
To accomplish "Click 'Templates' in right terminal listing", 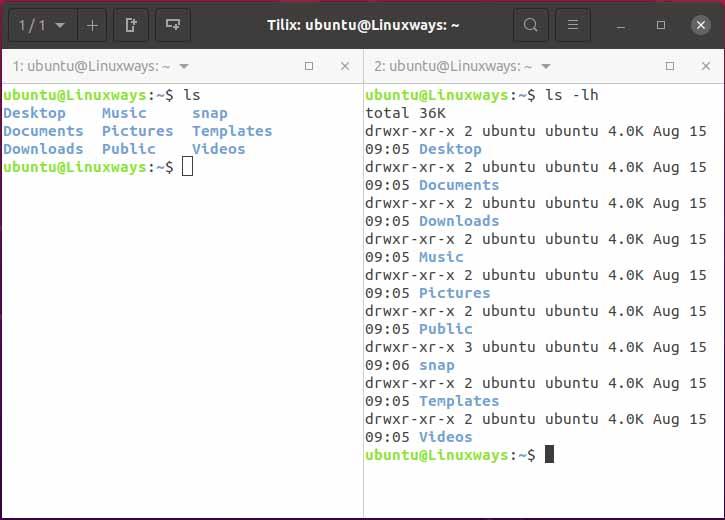I will 459,401.
